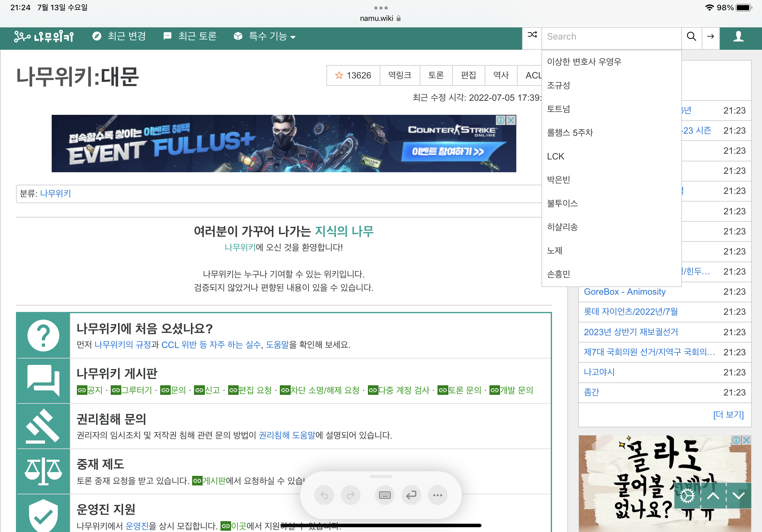Click the 나무위키의 규정 link
The height and width of the screenshot is (532, 762).
pos(123,344)
